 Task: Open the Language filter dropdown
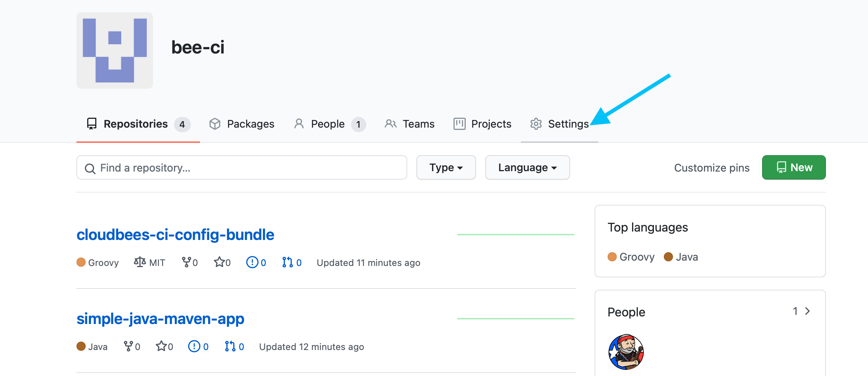tap(527, 167)
